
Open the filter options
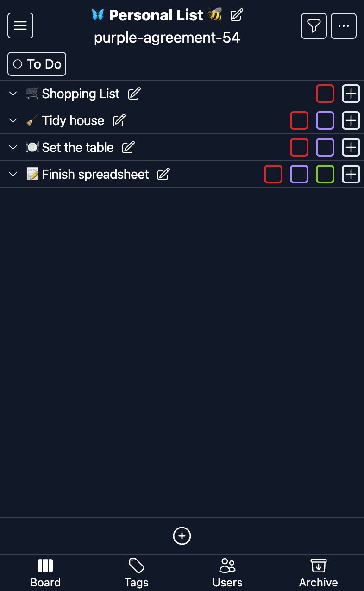coord(314,26)
